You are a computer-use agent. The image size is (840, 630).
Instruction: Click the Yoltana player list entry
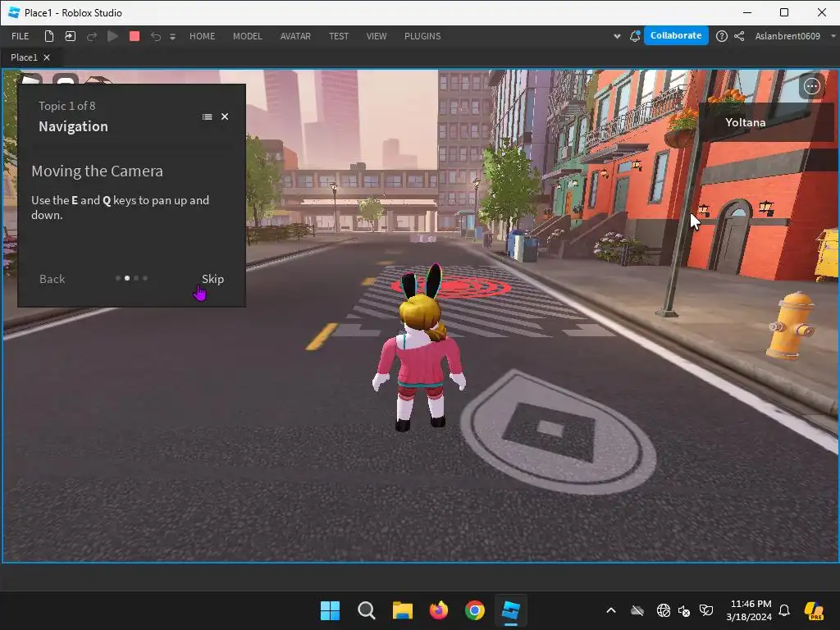click(766, 122)
